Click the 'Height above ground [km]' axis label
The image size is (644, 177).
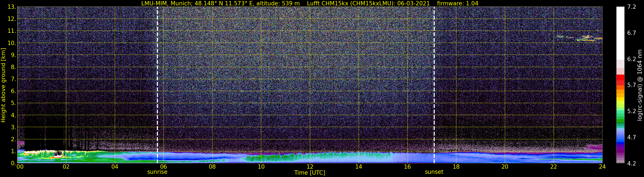tap(3, 85)
